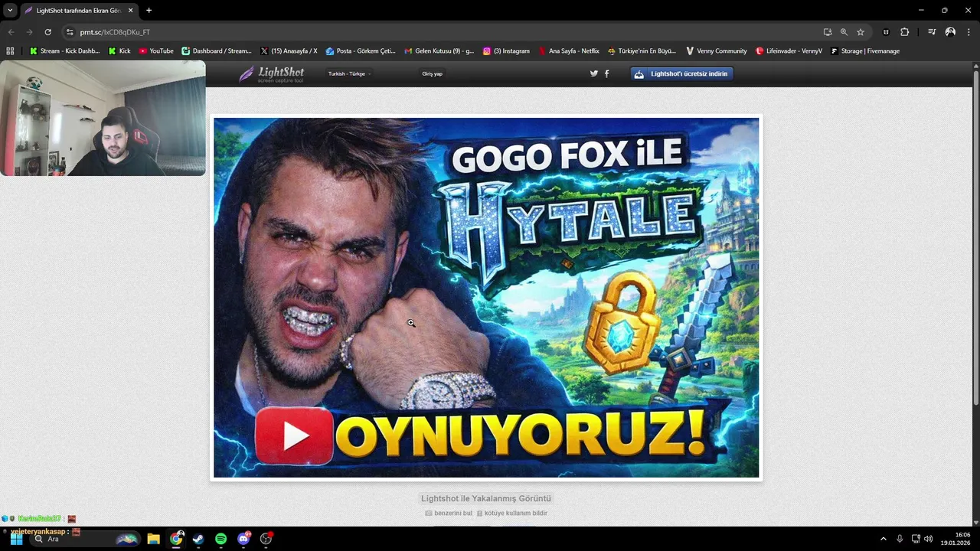The width and height of the screenshot is (980, 551).
Task: Open OBS Studio from the taskbar
Action: pyautogui.click(x=266, y=539)
